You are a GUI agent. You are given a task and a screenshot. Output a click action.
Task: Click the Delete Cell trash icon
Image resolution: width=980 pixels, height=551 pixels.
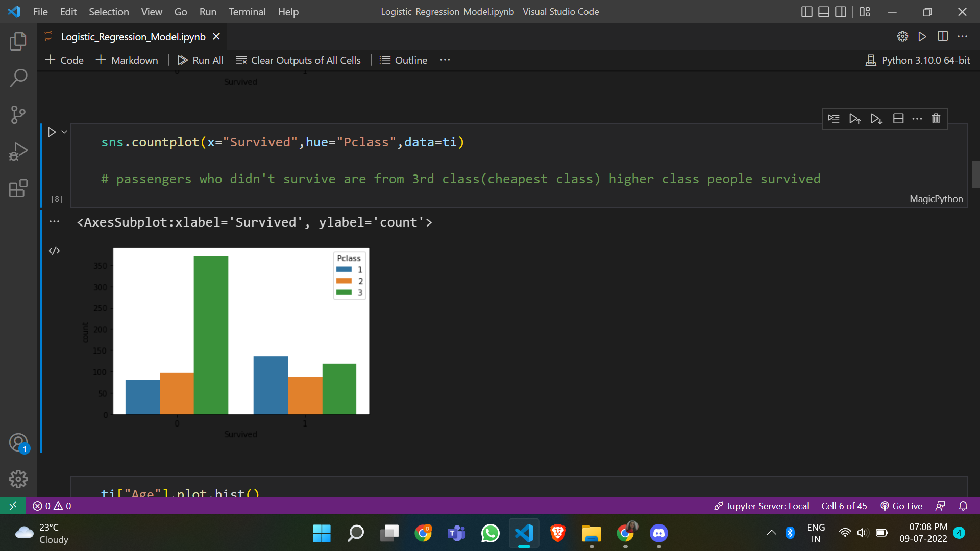click(x=936, y=119)
